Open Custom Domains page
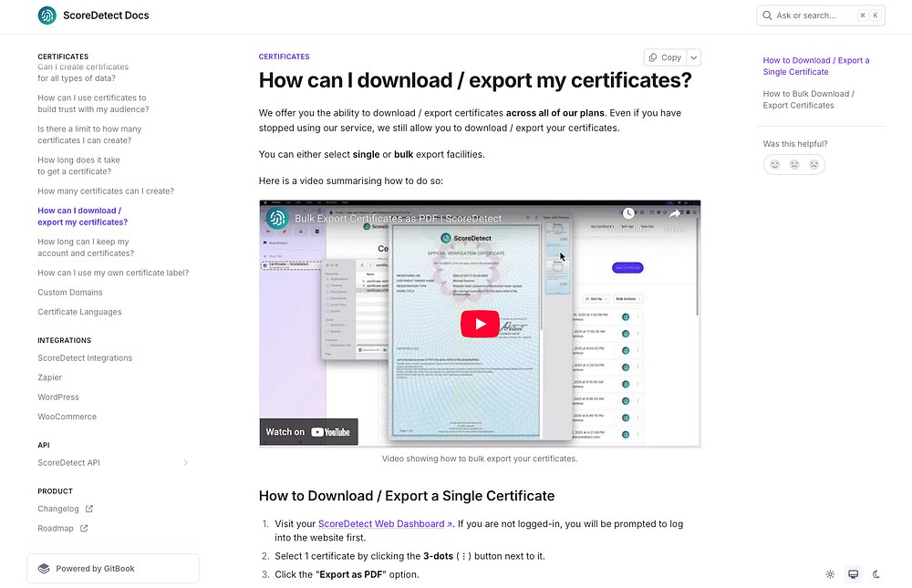This screenshot has height=588, width=912. [x=70, y=293]
